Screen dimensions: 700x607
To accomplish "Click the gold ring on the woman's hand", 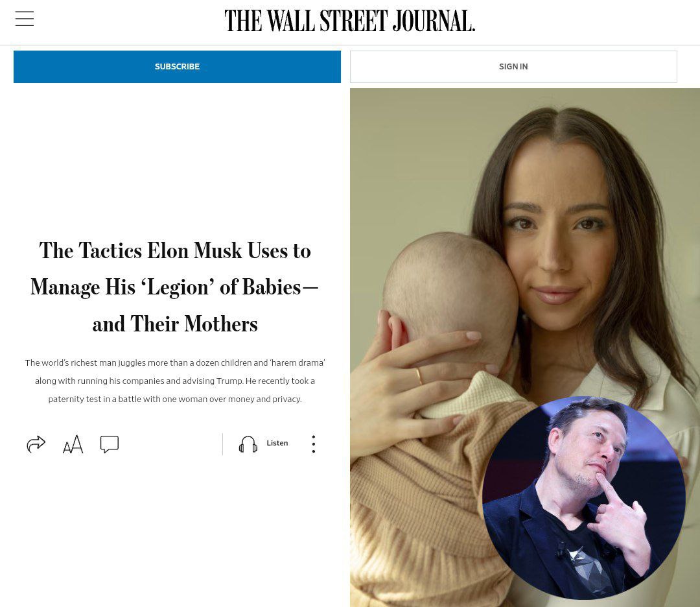I will point(419,377).
